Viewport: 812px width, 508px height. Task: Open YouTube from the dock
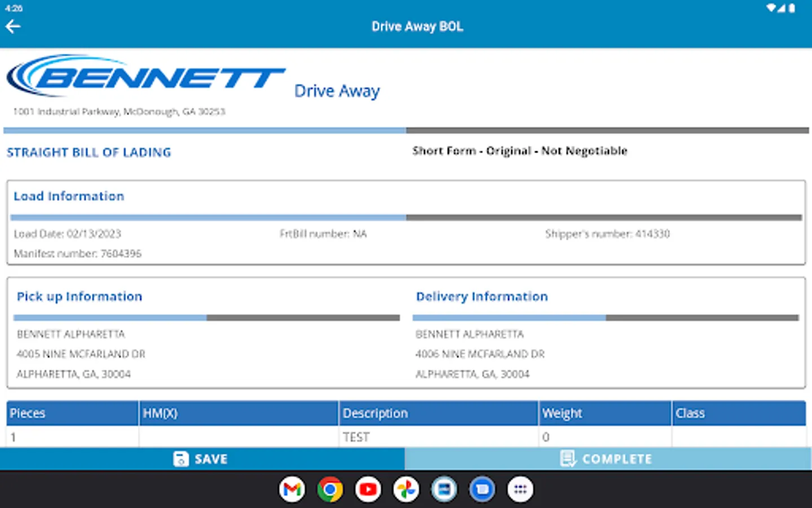tap(368, 489)
